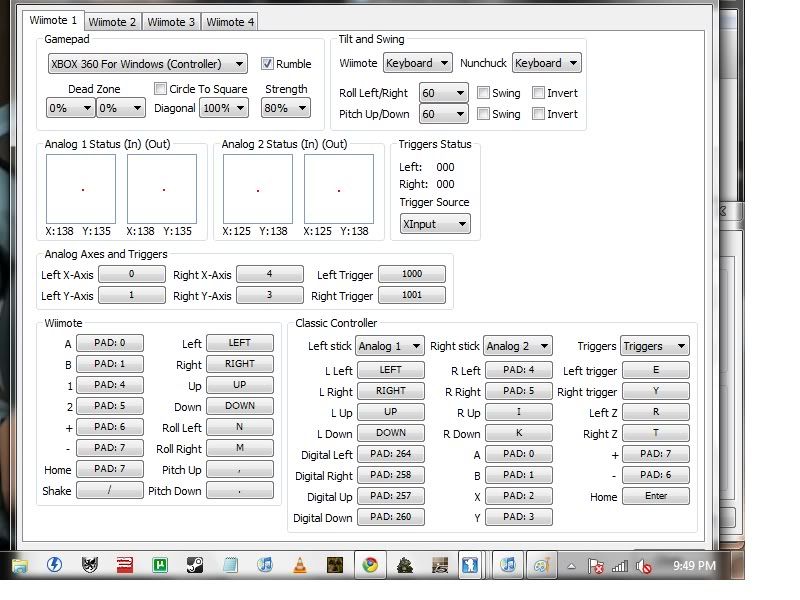Switch to the Wiimote 4 tab
Viewport: 800px width, 600px height.
pos(230,22)
